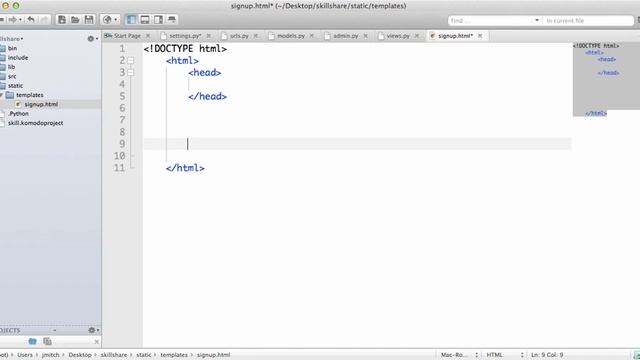The image size is (640, 360).
Task: Click the Open File folder icon
Action: tap(75, 20)
